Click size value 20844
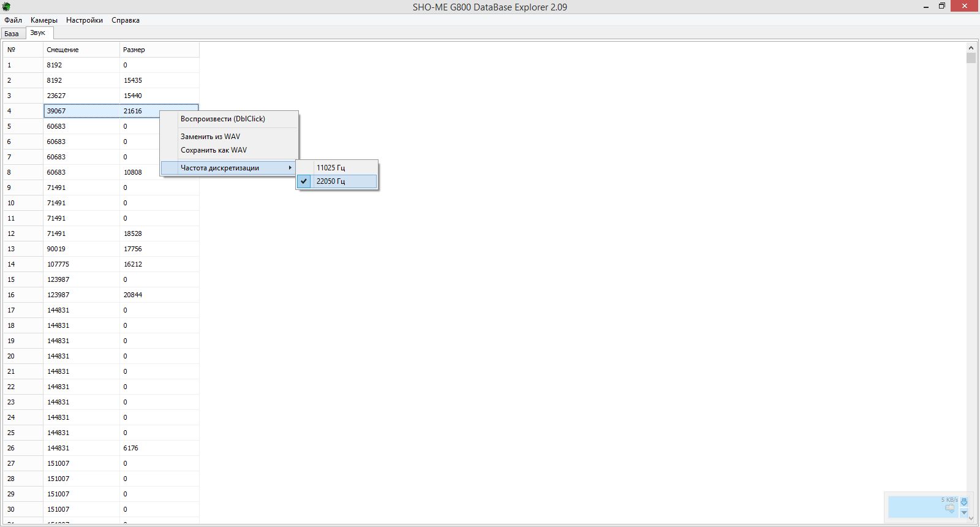 tap(133, 295)
